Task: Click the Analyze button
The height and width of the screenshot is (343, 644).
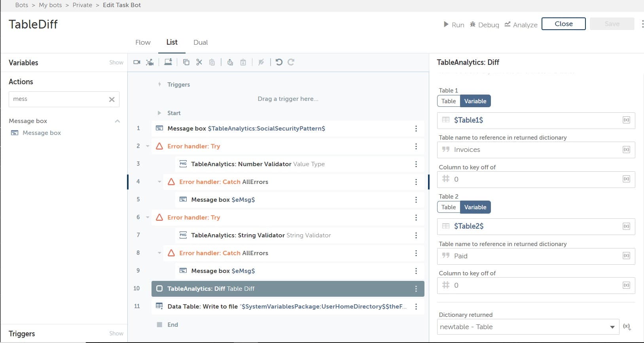Action: 521,25
